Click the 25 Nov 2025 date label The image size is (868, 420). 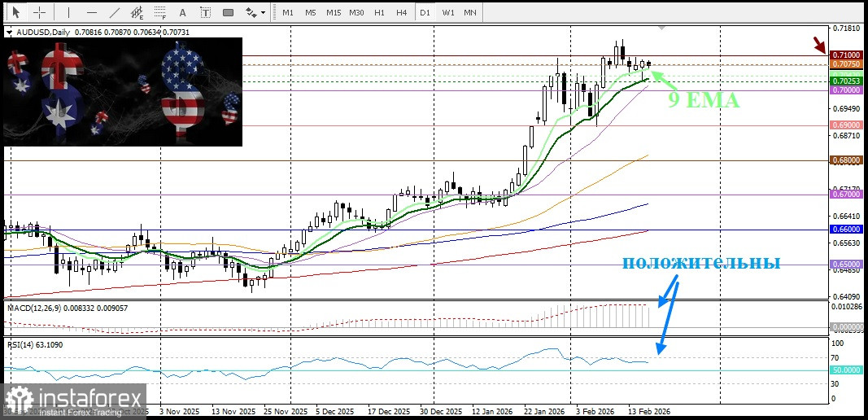pos(286,412)
